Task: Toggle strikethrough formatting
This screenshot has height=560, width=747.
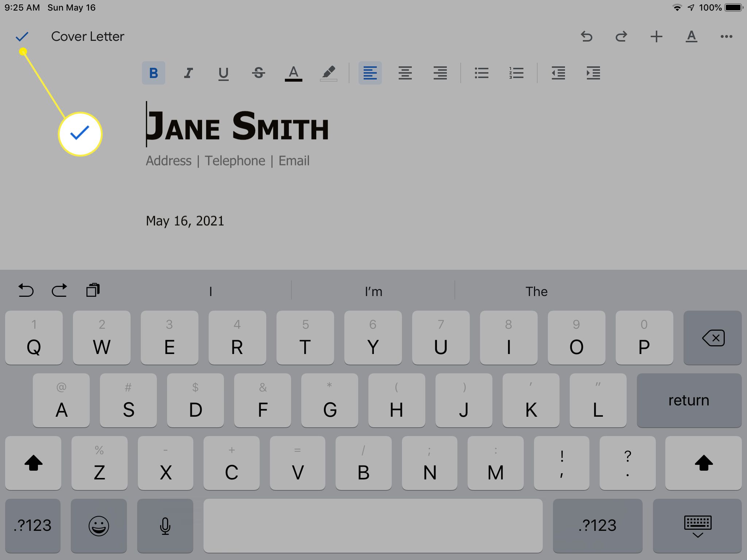Action: click(x=258, y=73)
